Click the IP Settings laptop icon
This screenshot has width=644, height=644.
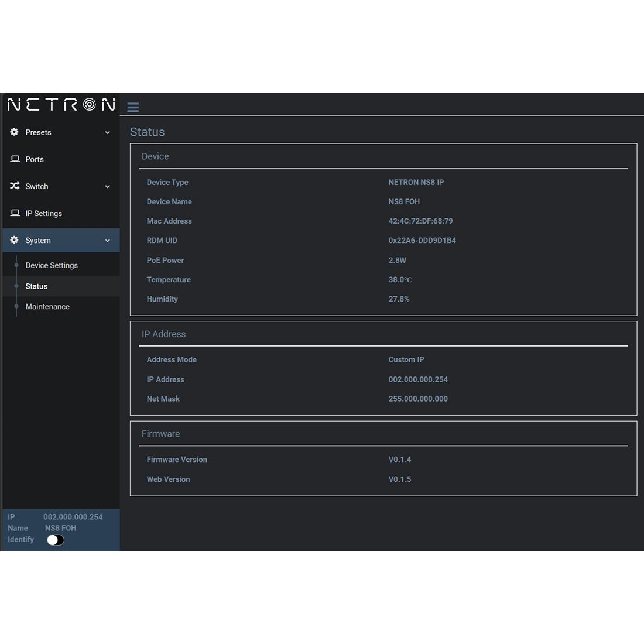[15, 213]
